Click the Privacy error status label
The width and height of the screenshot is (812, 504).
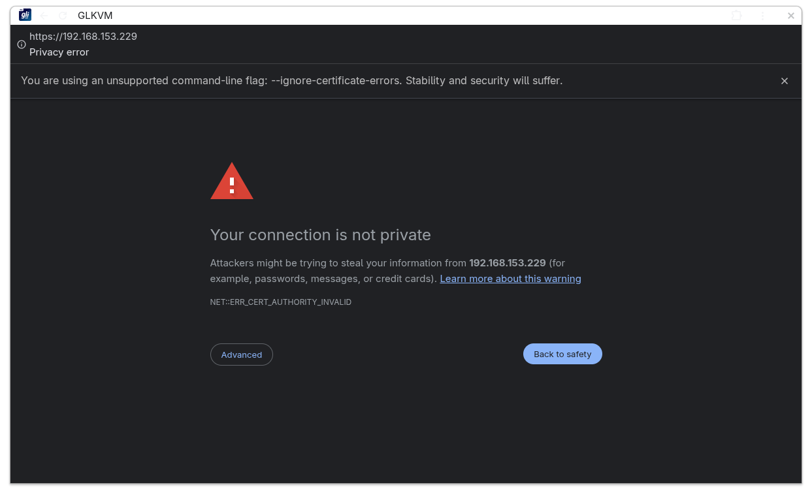[59, 52]
